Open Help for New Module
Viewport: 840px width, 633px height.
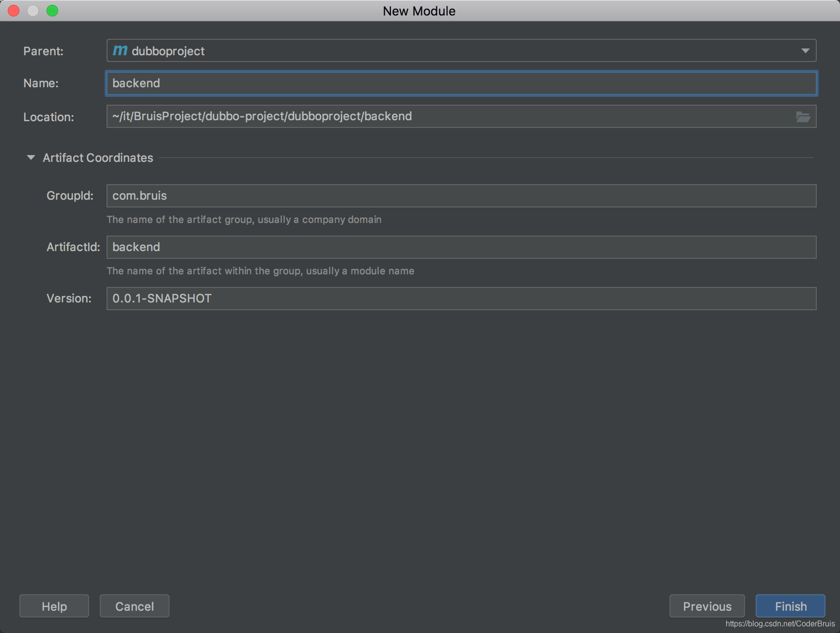coord(54,606)
